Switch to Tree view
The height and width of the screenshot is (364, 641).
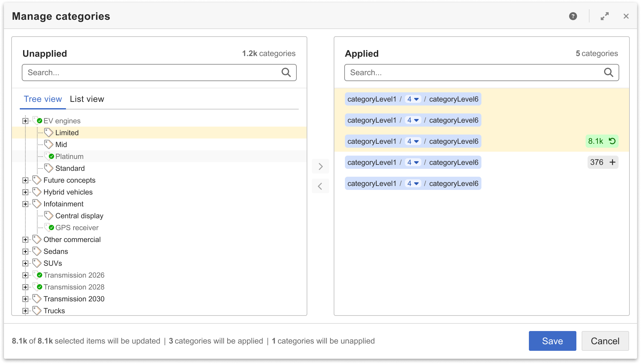[43, 99]
